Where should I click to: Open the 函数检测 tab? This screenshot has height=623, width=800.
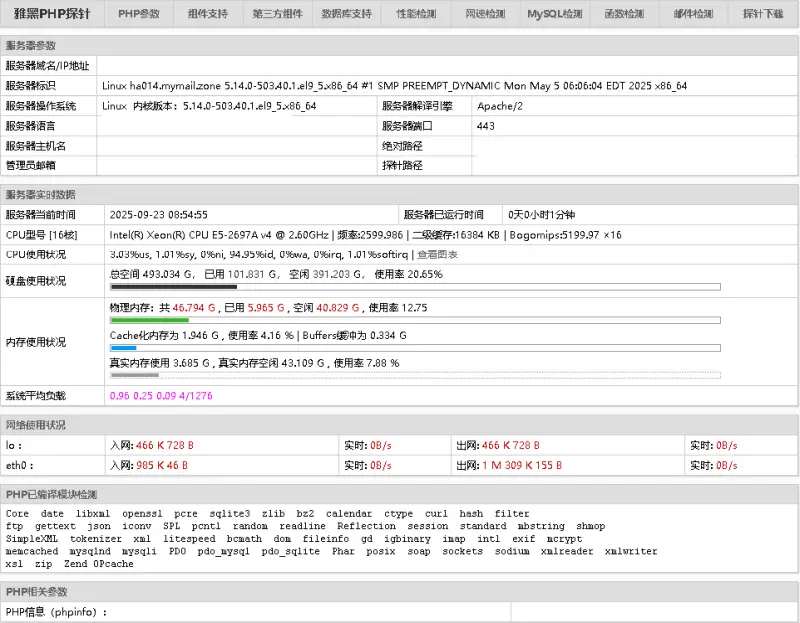pos(624,14)
